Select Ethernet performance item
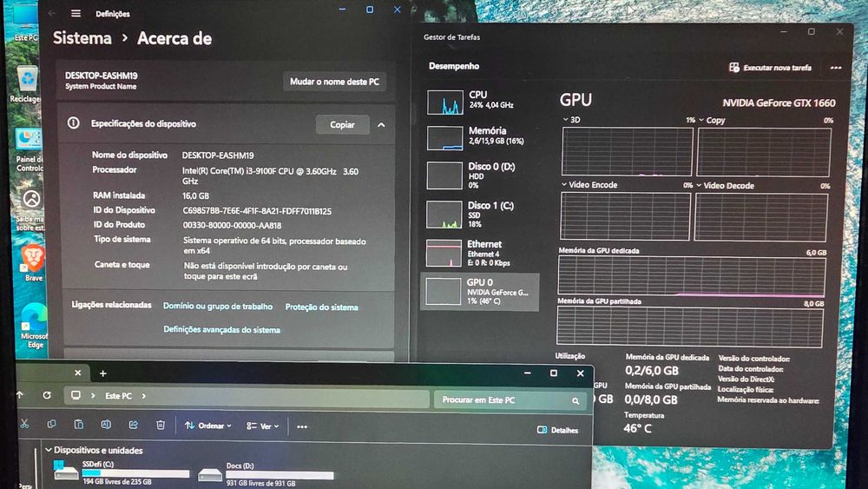 point(479,253)
